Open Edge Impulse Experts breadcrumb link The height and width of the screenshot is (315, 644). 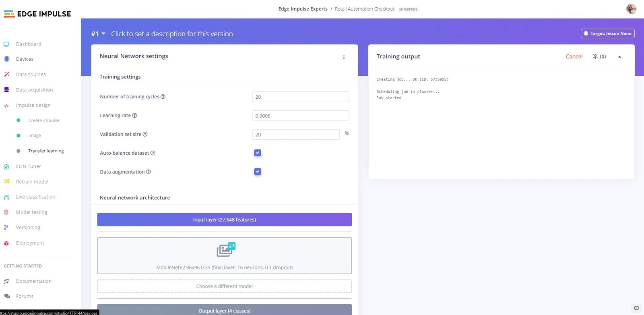tap(303, 9)
